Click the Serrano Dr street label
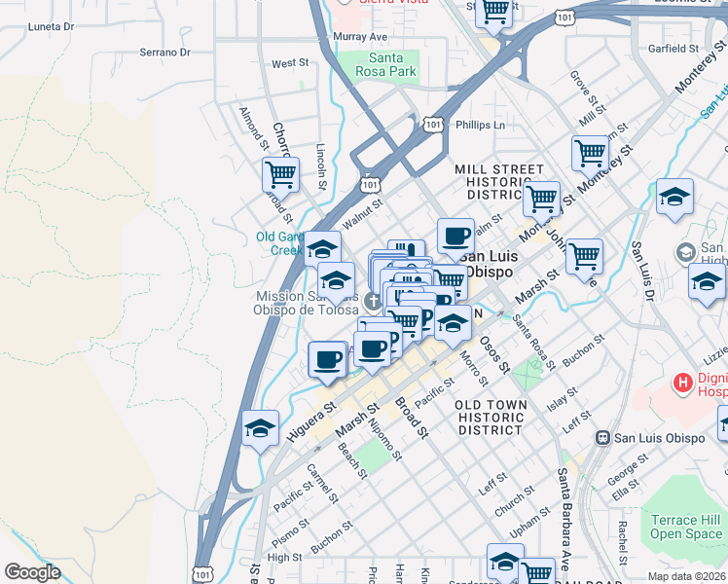Screen dimensions: 728x584 [x=165, y=52]
